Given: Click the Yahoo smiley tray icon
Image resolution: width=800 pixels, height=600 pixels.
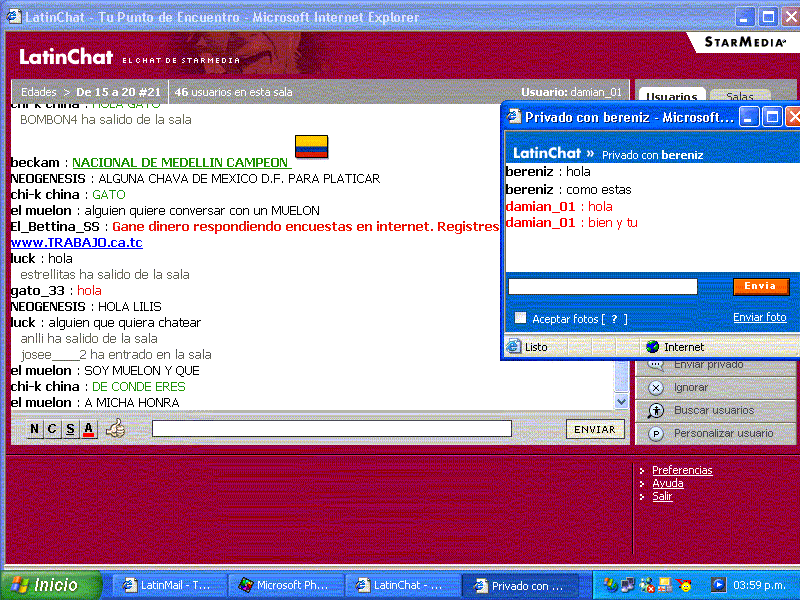Looking at the screenshot, I should click(x=684, y=585).
